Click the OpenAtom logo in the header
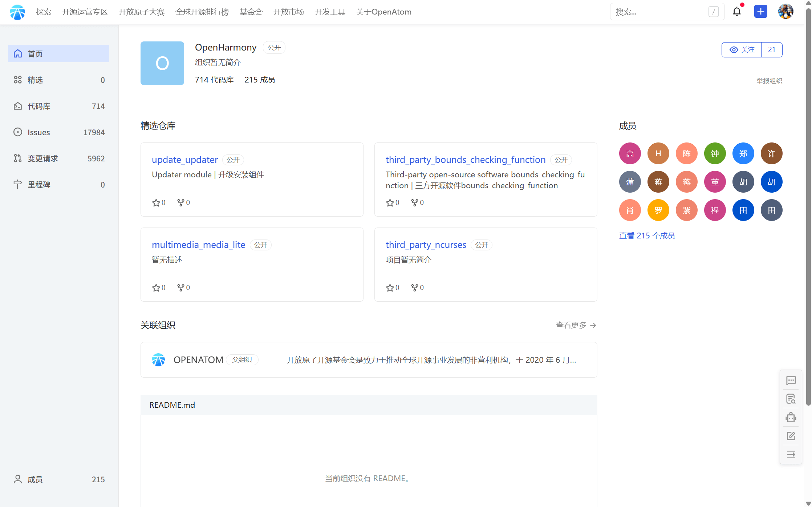This screenshot has width=812, height=507. point(17,12)
